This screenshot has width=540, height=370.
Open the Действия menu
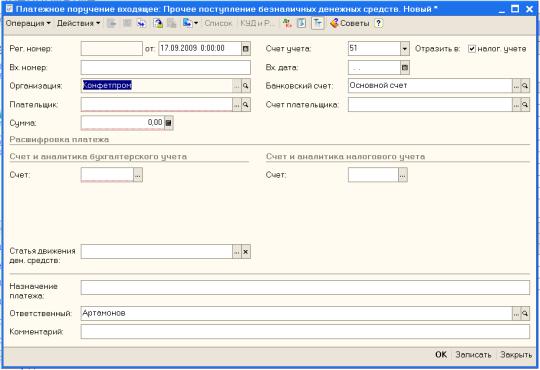click(78, 23)
